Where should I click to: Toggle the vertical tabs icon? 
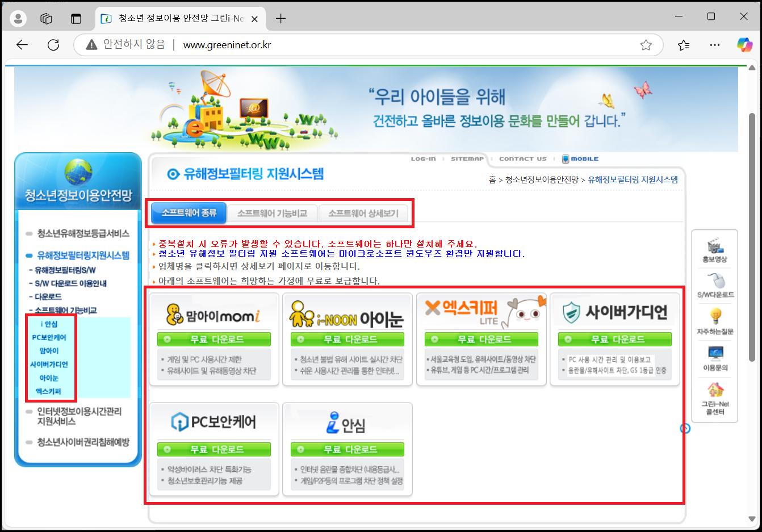coord(76,18)
